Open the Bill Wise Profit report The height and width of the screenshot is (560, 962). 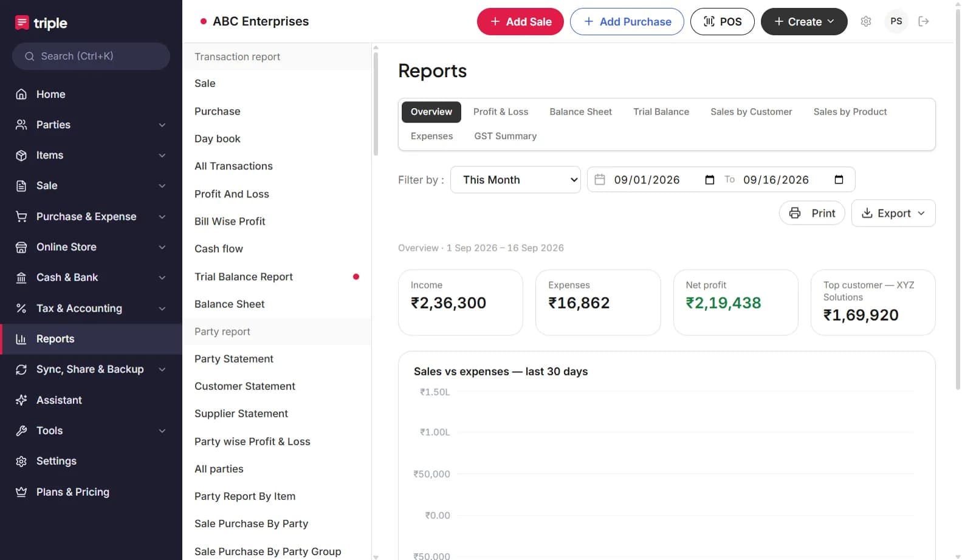(x=277, y=221)
